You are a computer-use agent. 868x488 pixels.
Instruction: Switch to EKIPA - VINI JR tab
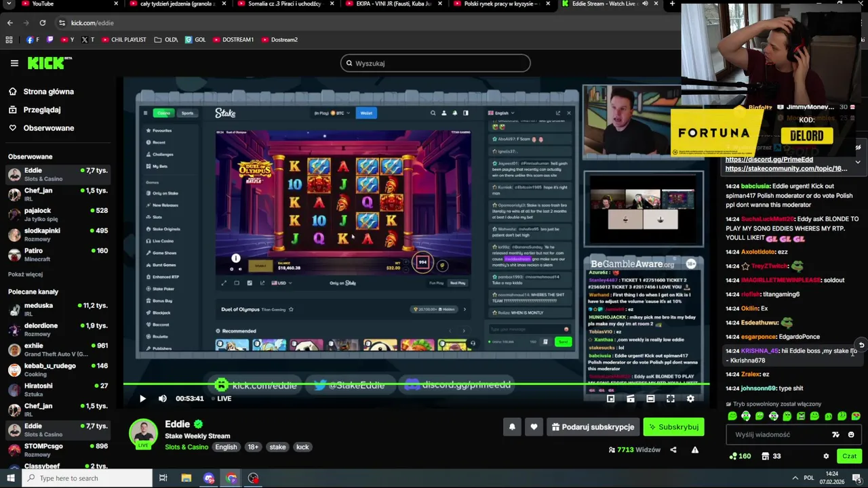pos(393,4)
